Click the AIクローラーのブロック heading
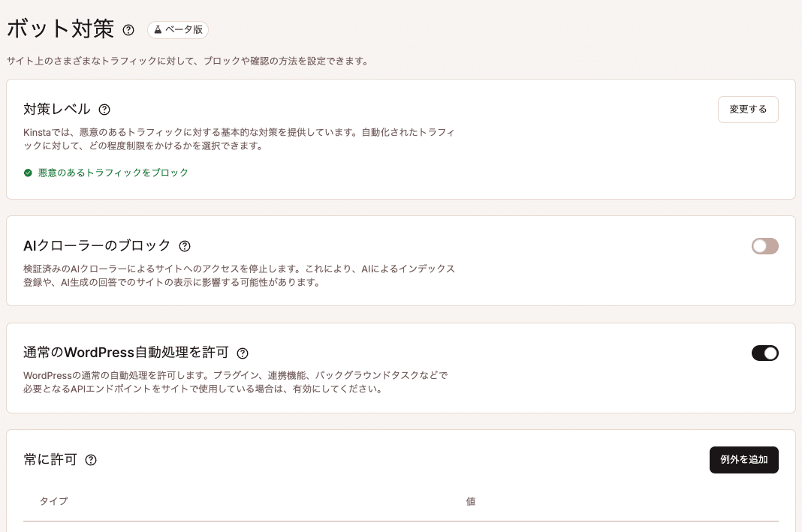 [x=97, y=246]
